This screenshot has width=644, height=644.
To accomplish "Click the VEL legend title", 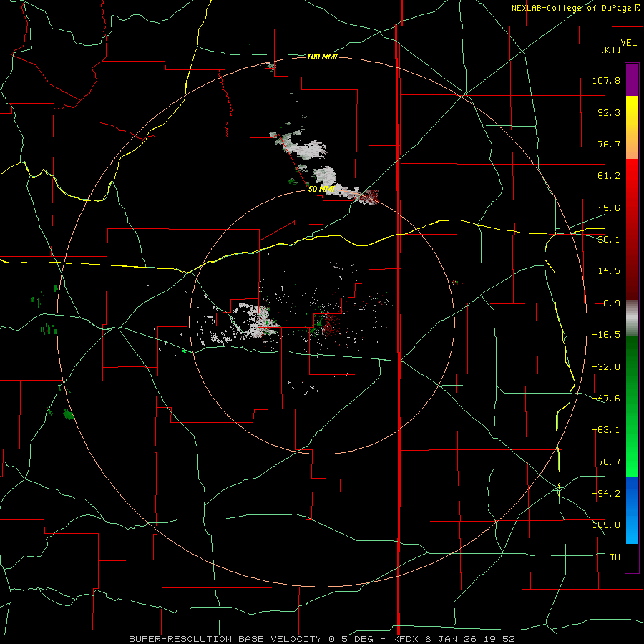I will click(629, 43).
